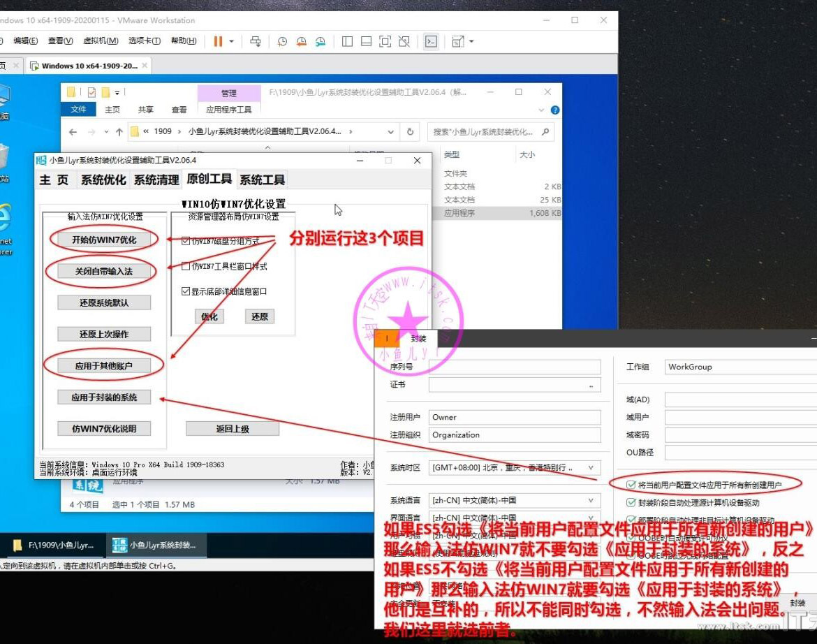The width and height of the screenshot is (817, 644).
Task: Send Ctrl+Alt+Del to the virtual machine
Action: [x=256, y=41]
